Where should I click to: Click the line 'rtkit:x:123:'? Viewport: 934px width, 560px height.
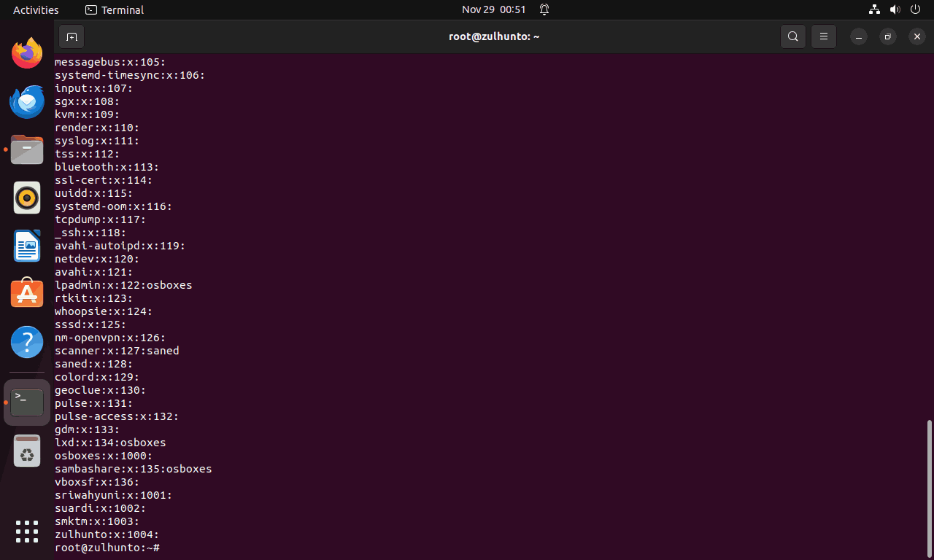tap(94, 298)
